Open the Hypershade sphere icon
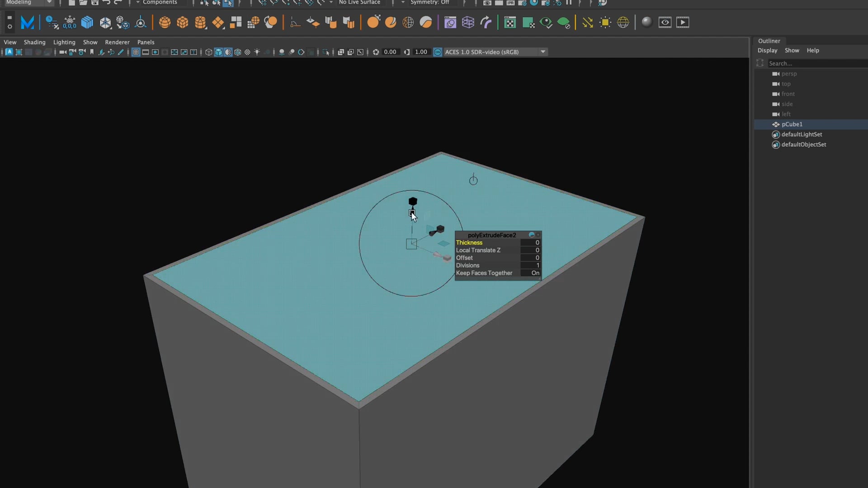Viewport: 868px width, 488px height. 647,22
